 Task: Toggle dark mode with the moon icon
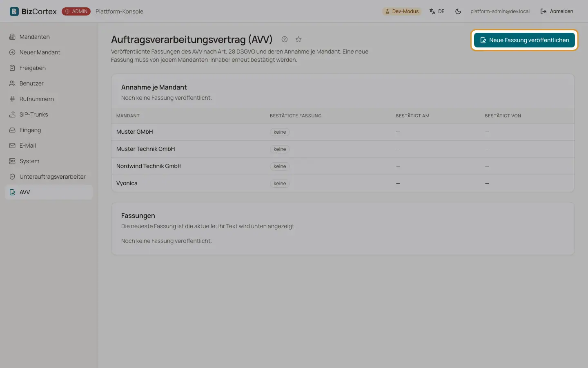pos(458,11)
